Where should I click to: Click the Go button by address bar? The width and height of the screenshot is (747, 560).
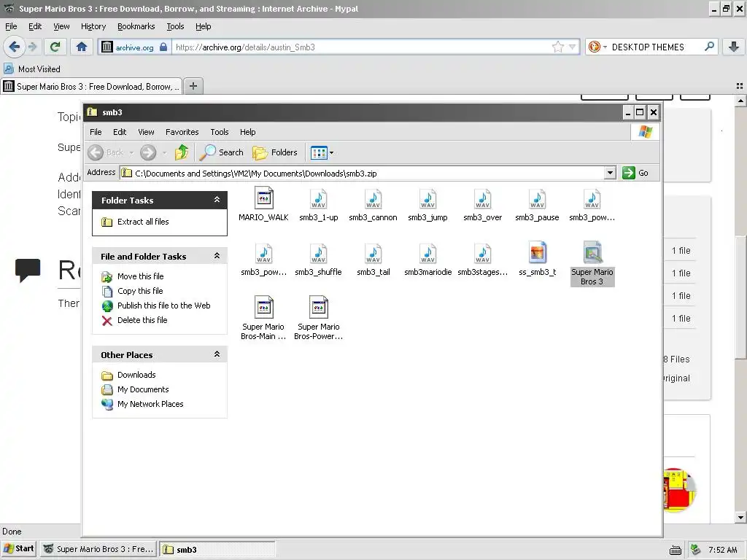[635, 173]
